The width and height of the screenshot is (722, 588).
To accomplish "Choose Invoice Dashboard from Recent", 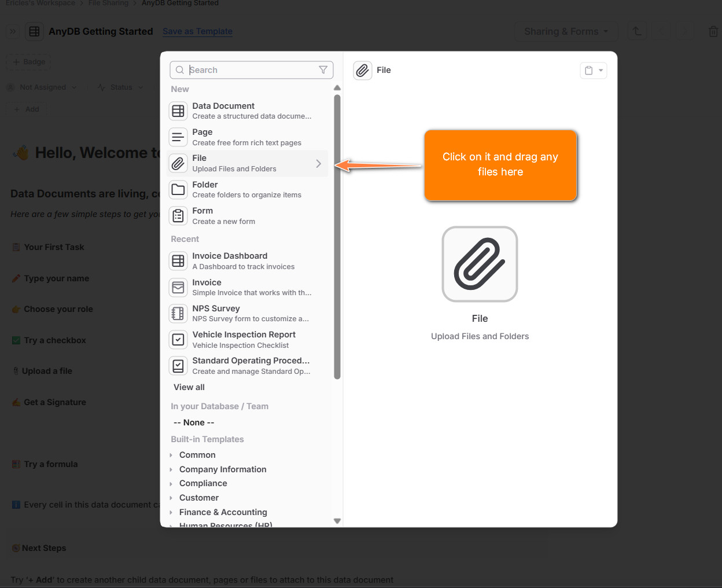I will point(248,260).
